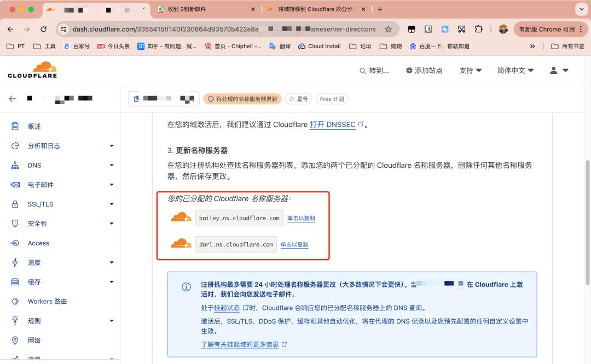
Task: Click the Chrome profile avatar
Action: point(503,29)
